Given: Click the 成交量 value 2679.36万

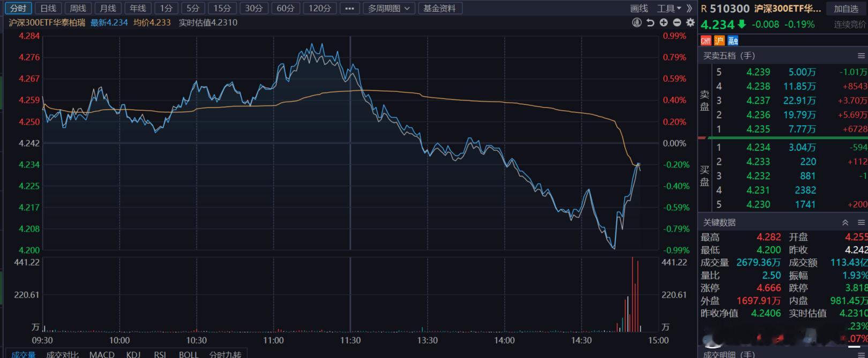Looking at the screenshot, I should pyautogui.click(x=758, y=262).
